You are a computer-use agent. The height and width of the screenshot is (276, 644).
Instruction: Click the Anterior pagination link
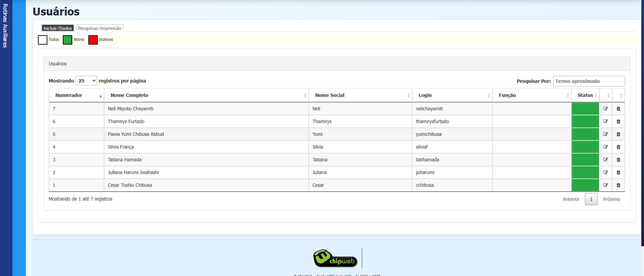tap(571, 199)
